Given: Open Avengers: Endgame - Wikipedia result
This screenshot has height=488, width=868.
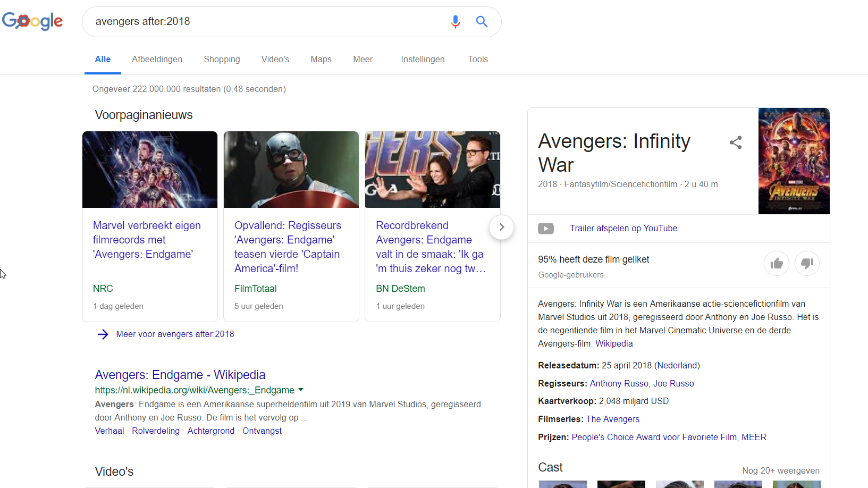Looking at the screenshot, I should (x=180, y=375).
